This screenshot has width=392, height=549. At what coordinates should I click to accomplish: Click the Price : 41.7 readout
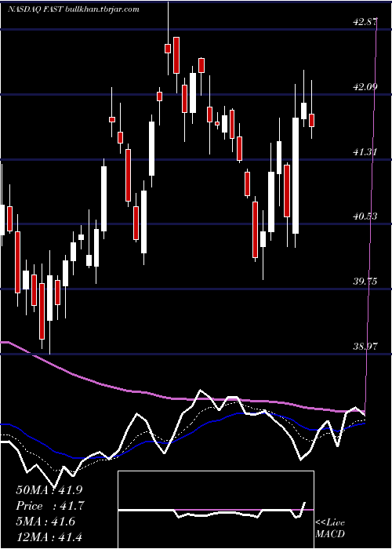pyautogui.click(x=50, y=506)
